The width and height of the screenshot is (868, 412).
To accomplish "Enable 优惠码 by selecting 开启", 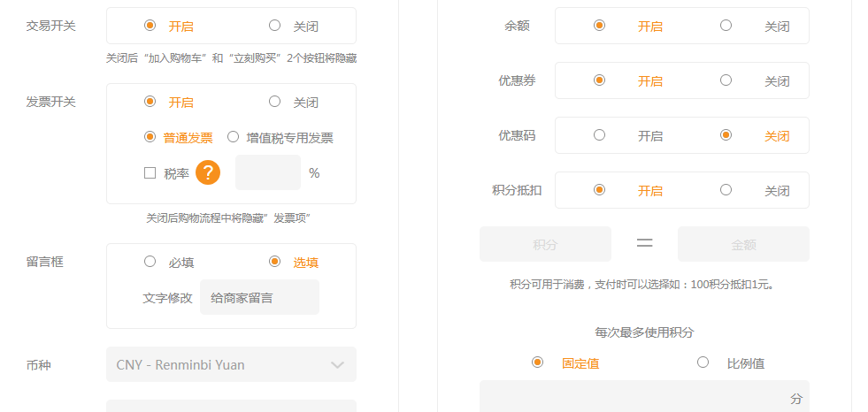I will coord(600,135).
